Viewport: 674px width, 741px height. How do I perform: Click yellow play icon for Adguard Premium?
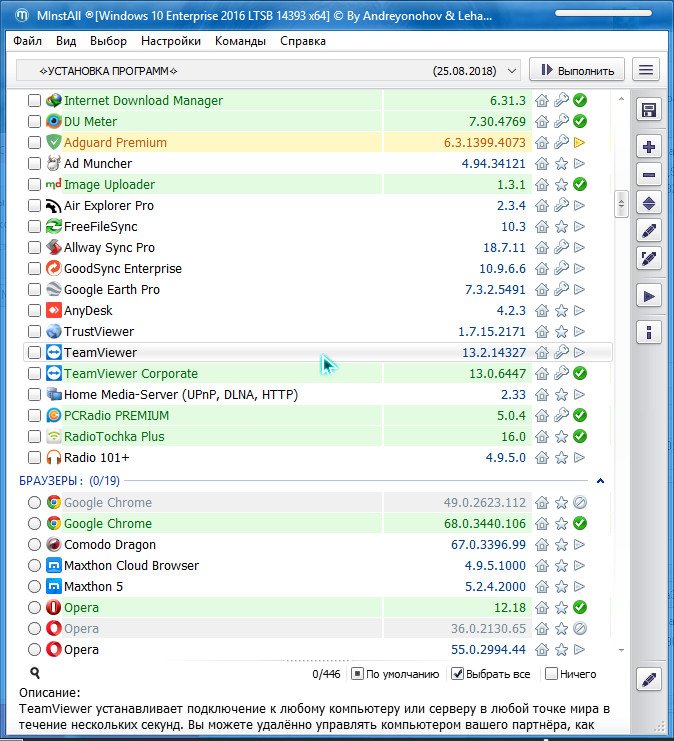(579, 142)
